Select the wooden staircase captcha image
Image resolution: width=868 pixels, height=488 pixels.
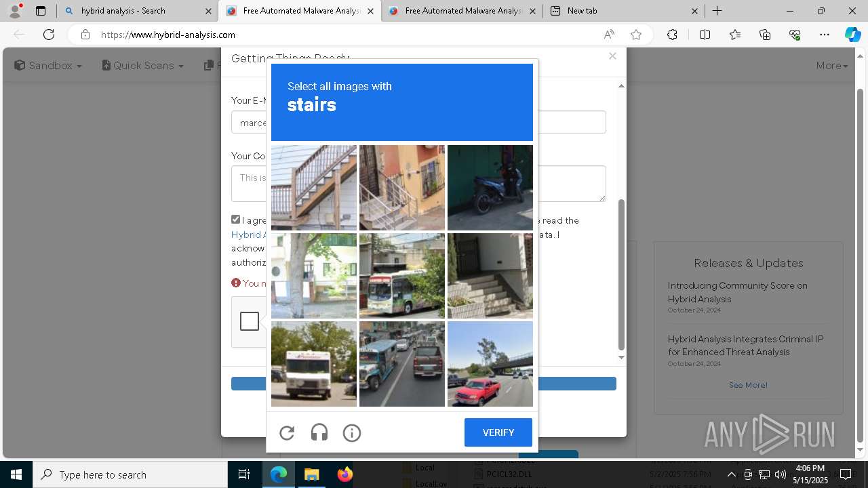314,188
